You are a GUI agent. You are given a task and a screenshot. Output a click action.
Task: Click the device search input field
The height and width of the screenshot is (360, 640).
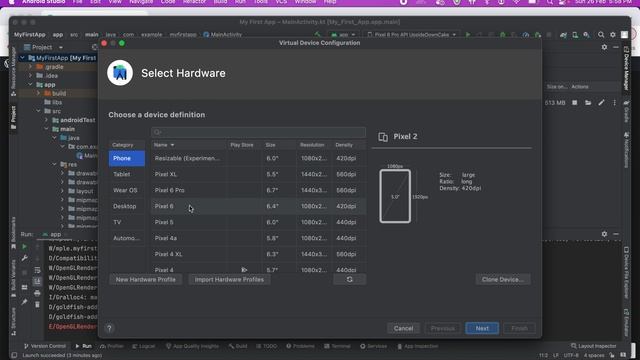pyautogui.click(x=258, y=132)
